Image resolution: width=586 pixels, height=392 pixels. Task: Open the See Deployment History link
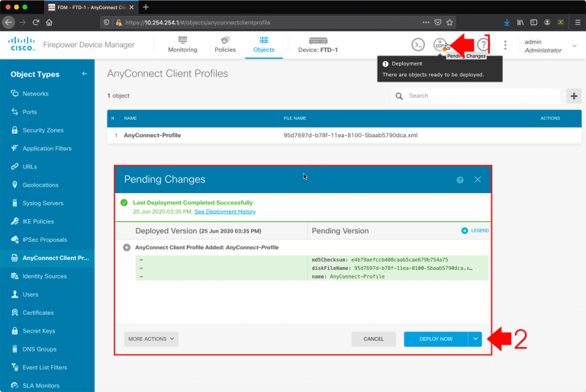225,211
